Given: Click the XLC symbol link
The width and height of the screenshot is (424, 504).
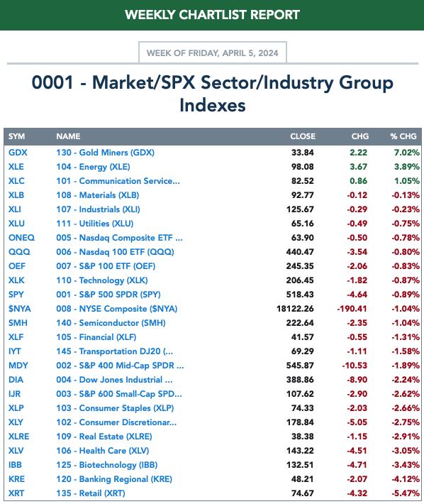Looking at the screenshot, I should pyautogui.click(x=16, y=180).
